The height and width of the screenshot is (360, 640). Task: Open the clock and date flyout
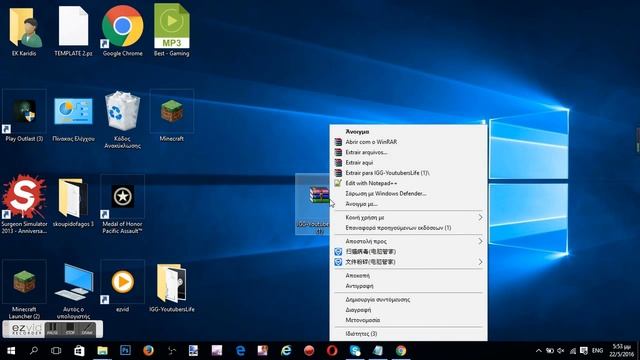click(622, 351)
